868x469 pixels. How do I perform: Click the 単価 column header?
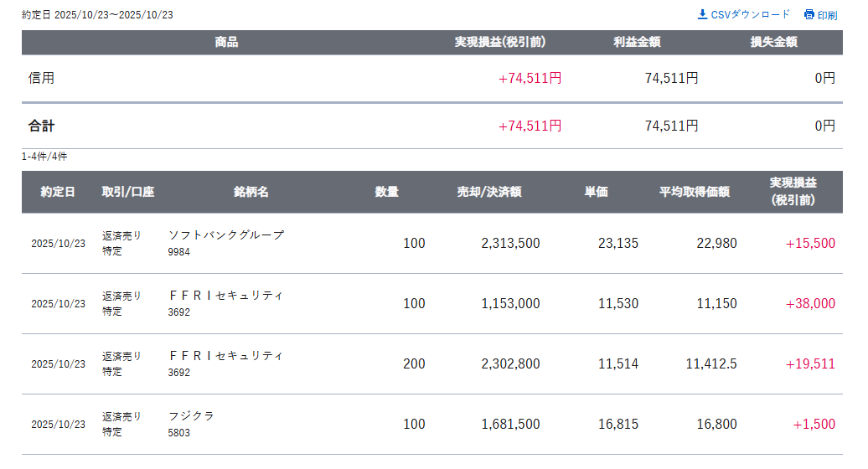(x=596, y=192)
